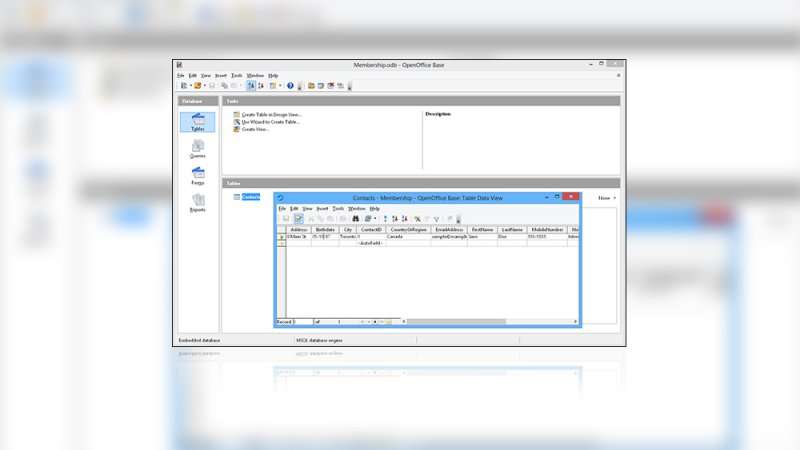Image resolution: width=800 pixels, height=450 pixels.
Task: Click the blue Help icon in main toolbar
Action: tap(290, 86)
